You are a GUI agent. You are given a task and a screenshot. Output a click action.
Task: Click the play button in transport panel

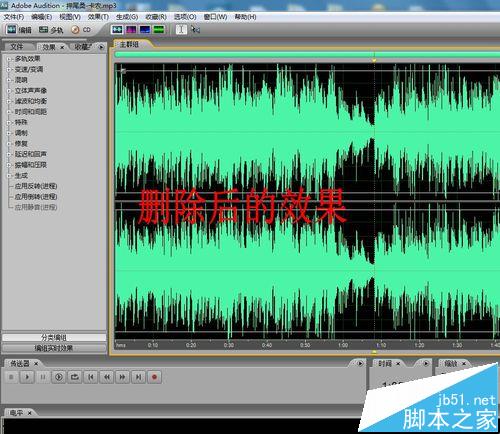pos(27,377)
